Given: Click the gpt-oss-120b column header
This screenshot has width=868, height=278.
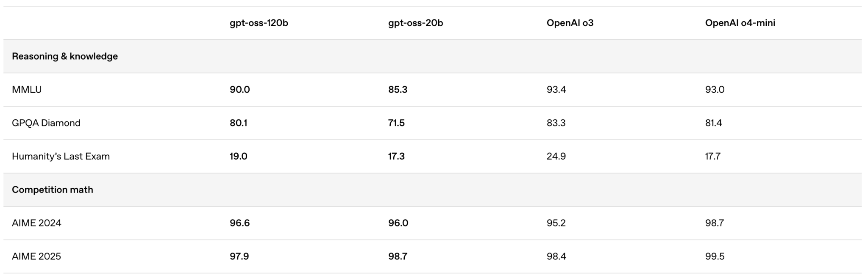Looking at the screenshot, I should pos(259,23).
